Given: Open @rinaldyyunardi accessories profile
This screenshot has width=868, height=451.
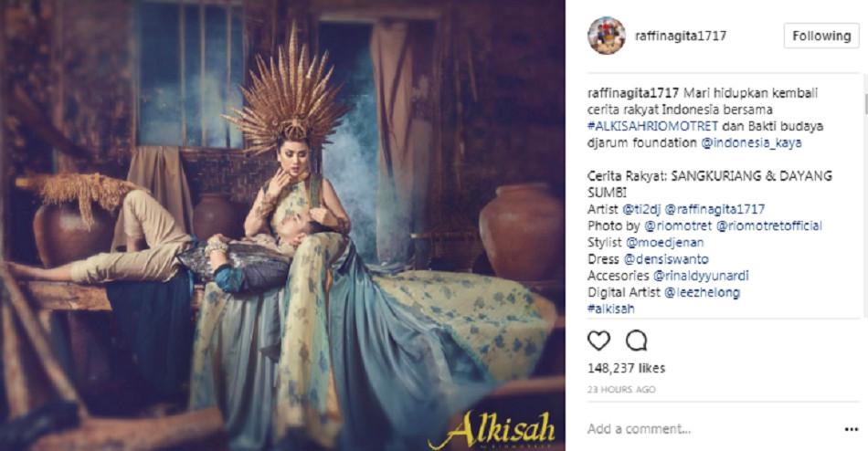Looking at the screenshot, I should (701, 276).
